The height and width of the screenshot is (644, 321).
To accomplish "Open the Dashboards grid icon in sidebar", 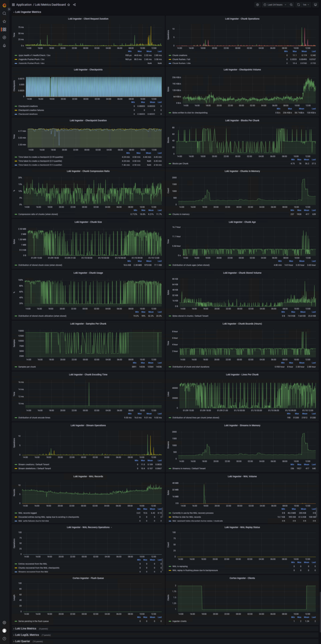I will pyautogui.click(x=4, y=29).
